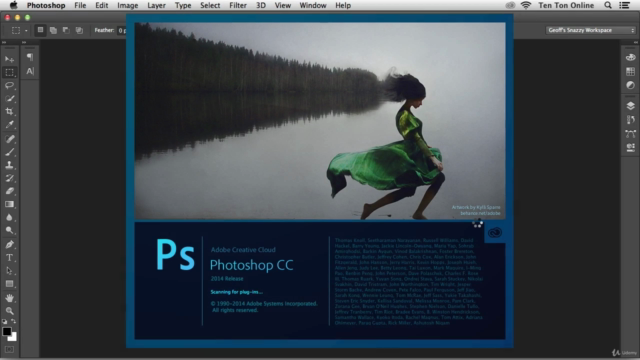
Task: Select the Quick Selection tool
Action: tap(9, 98)
